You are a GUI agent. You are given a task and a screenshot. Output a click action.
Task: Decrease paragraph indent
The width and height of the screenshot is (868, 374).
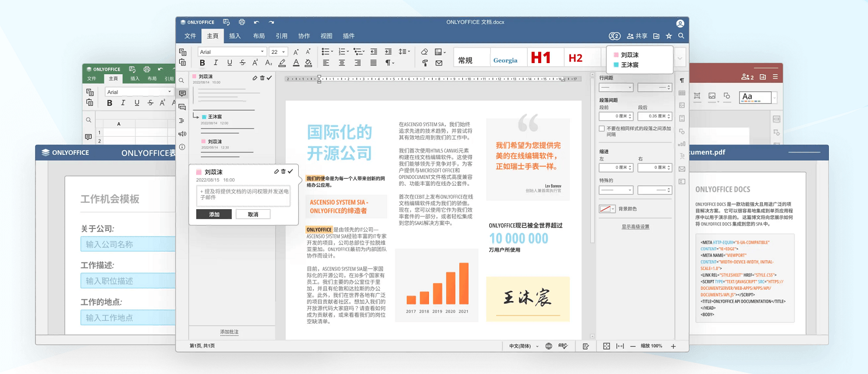point(374,52)
